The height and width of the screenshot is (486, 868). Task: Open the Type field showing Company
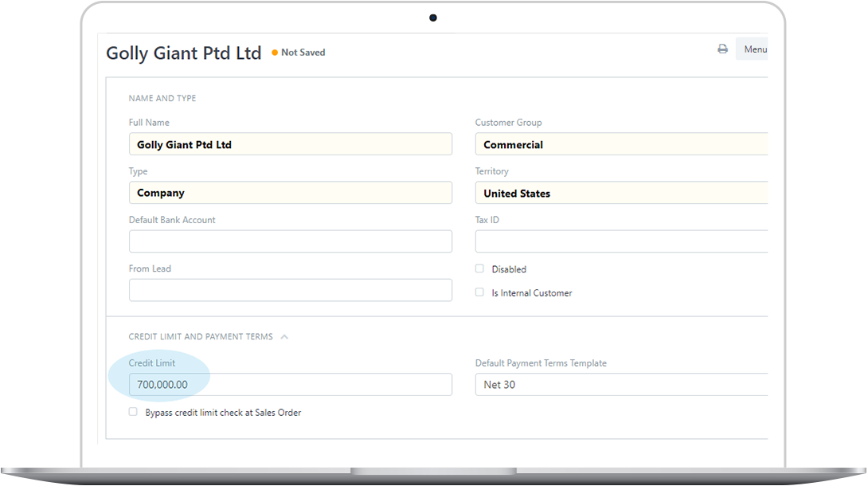point(290,193)
